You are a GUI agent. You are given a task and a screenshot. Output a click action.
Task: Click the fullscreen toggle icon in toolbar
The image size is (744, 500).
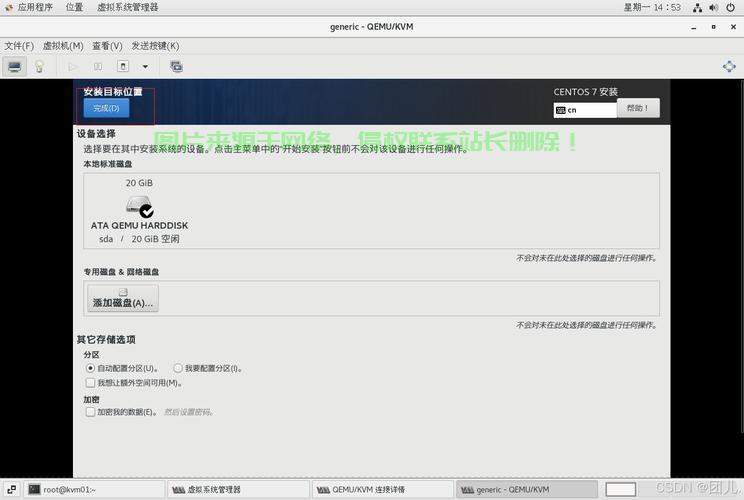[729, 66]
